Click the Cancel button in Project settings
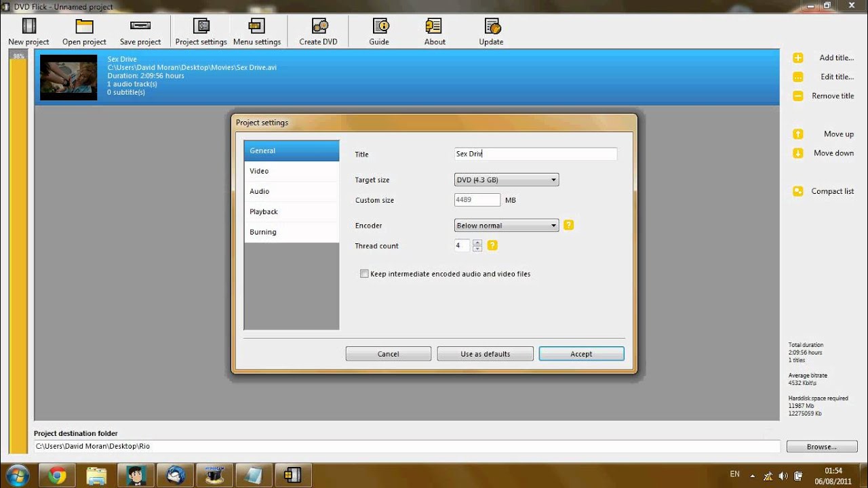 pos(389,354)
